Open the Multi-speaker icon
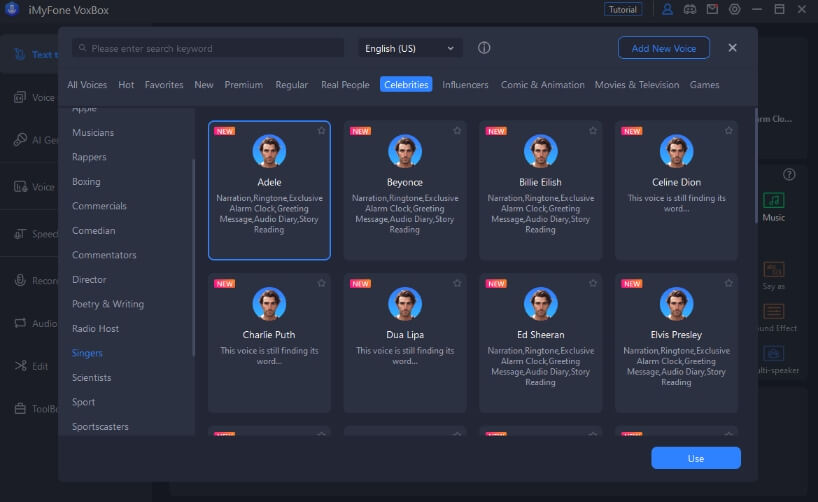 774,353
